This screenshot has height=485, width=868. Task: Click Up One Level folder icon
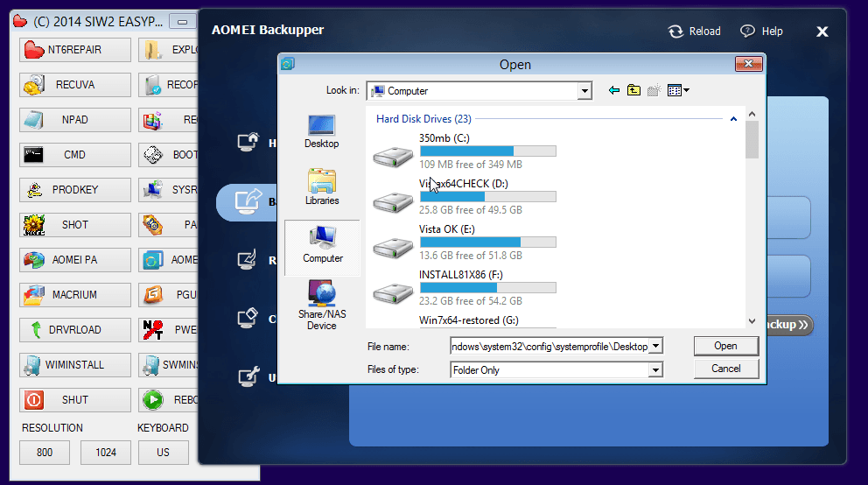point(633,90)
